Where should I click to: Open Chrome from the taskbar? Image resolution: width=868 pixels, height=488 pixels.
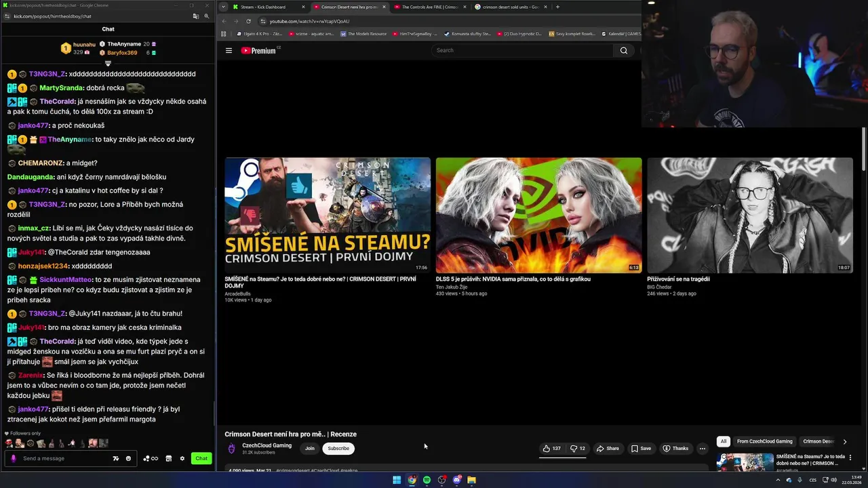(x=412, y=480)
